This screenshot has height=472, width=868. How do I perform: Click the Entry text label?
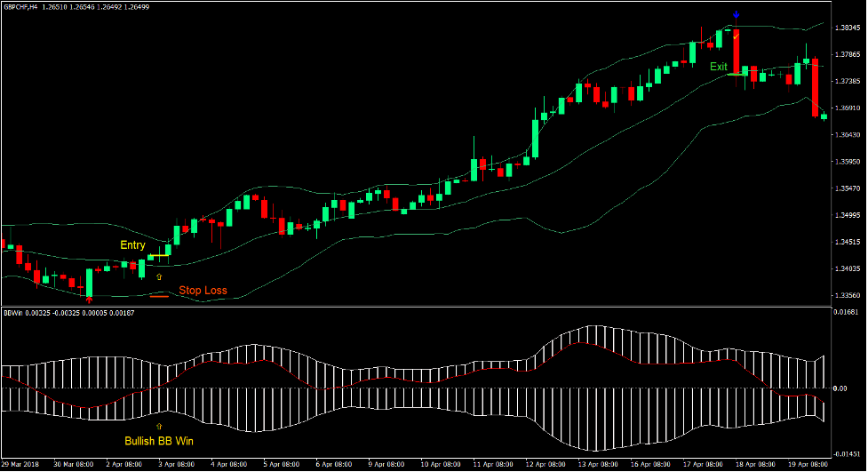(132, 244)
